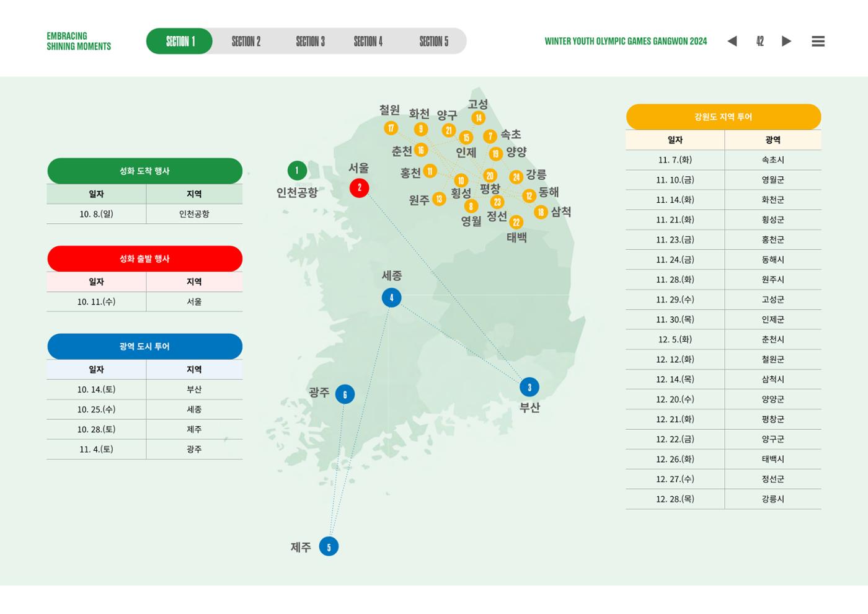This screenshot has height=614, width=868.
Task: Go to the previous page arrow
Action: [x=732, y=41]
